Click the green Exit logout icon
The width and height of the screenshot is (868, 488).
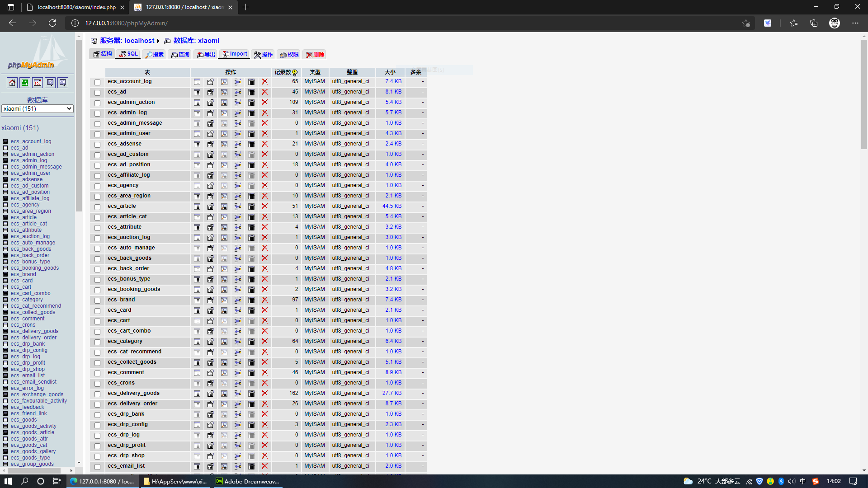tap(25, 83)
